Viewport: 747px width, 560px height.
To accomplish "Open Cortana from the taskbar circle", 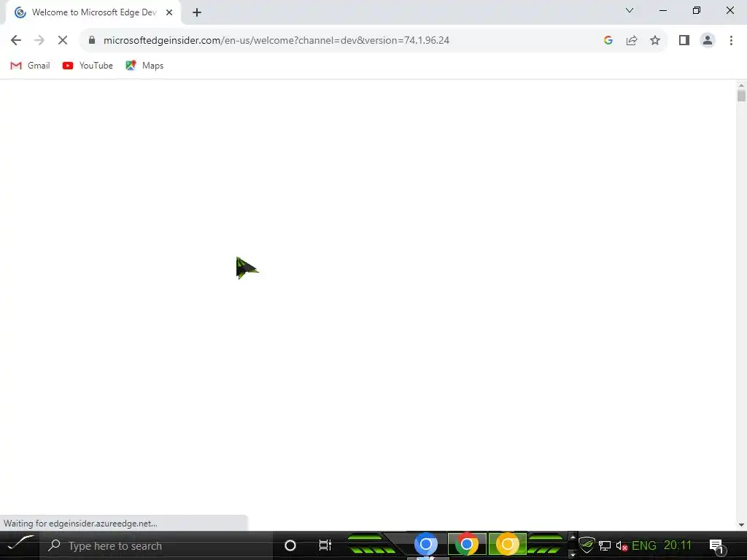I will pos(290,545).
